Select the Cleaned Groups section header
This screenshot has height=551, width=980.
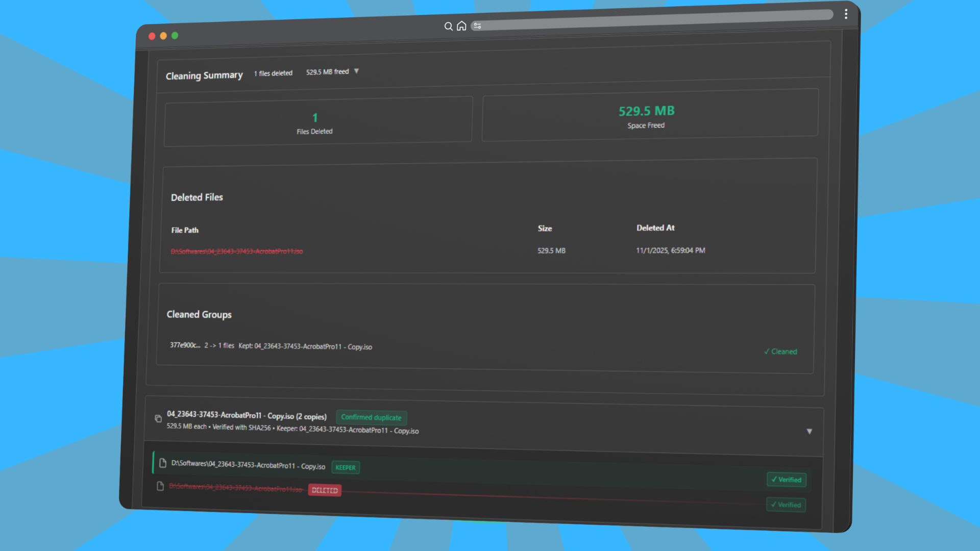199,314
